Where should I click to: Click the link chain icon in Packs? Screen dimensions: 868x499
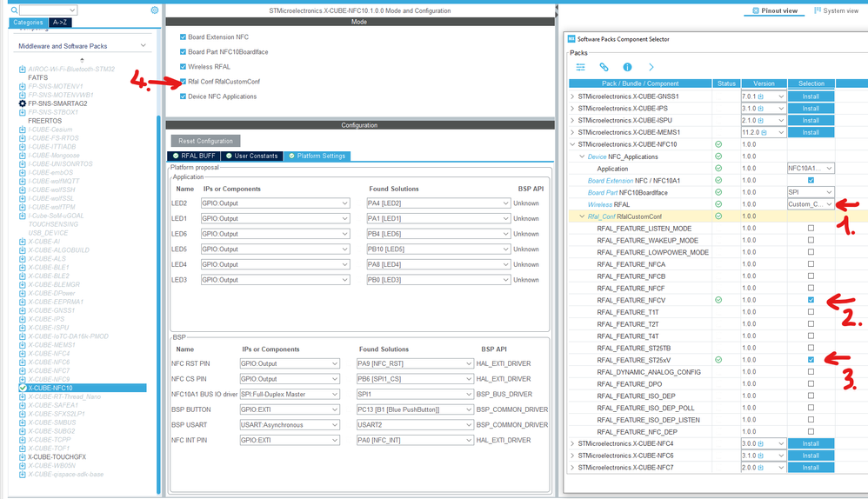tap(604, 67)
